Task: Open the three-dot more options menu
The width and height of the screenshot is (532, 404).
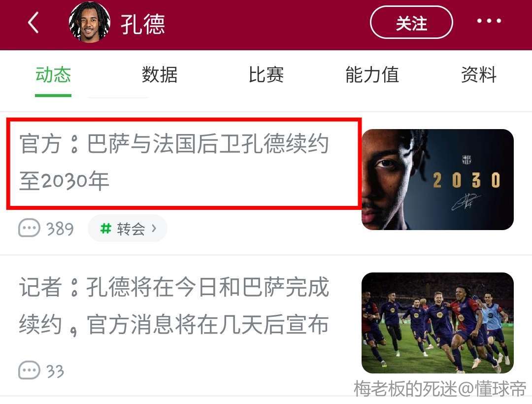Action: 489,21
